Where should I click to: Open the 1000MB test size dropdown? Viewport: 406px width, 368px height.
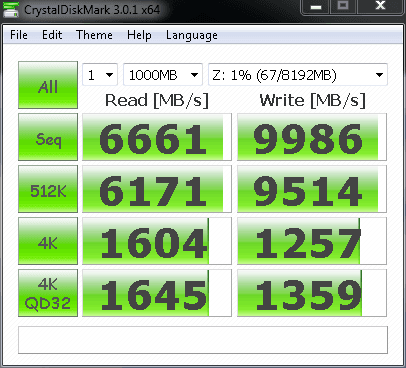click(x=163, y=75)
